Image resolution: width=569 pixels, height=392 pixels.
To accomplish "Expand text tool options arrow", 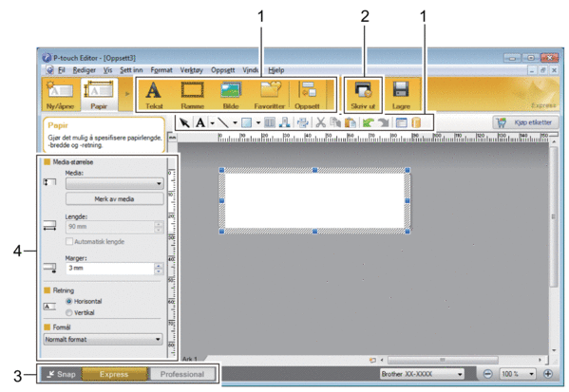I will (x=212, y=123).
